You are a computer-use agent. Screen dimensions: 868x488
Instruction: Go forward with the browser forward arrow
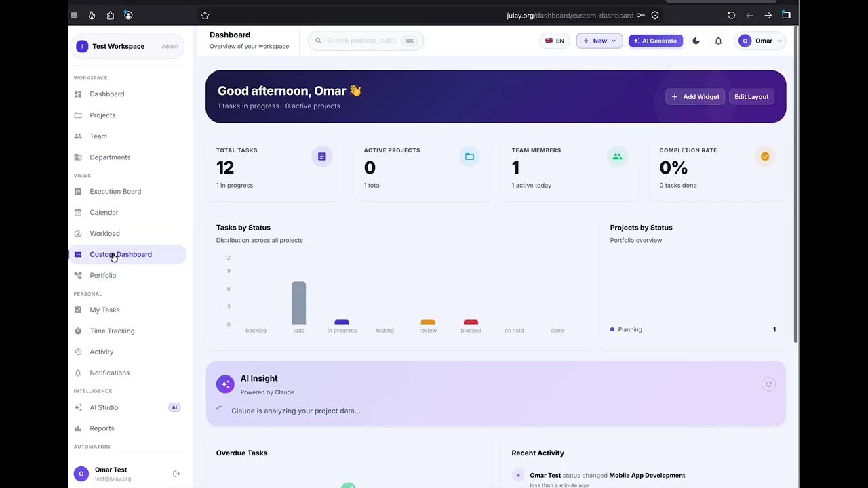[768, 15]
